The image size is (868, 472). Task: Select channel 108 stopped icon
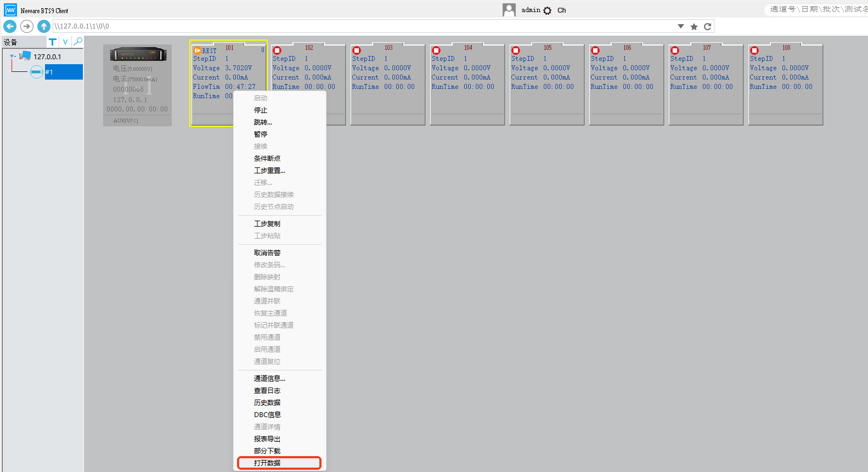[754, 50]
